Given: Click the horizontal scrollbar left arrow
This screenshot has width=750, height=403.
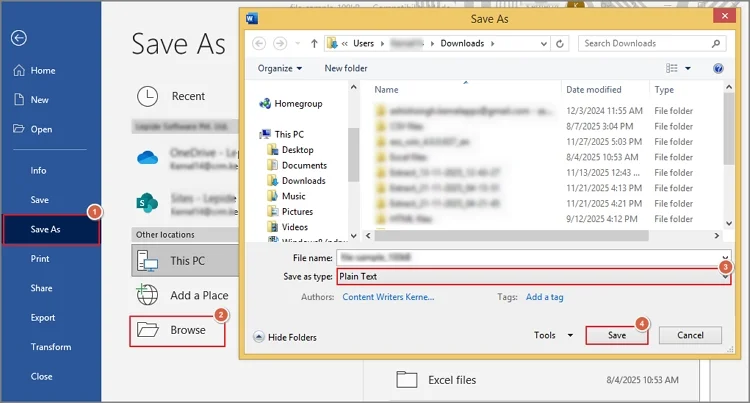Looking at the screenshot, I should coord(368,236).
